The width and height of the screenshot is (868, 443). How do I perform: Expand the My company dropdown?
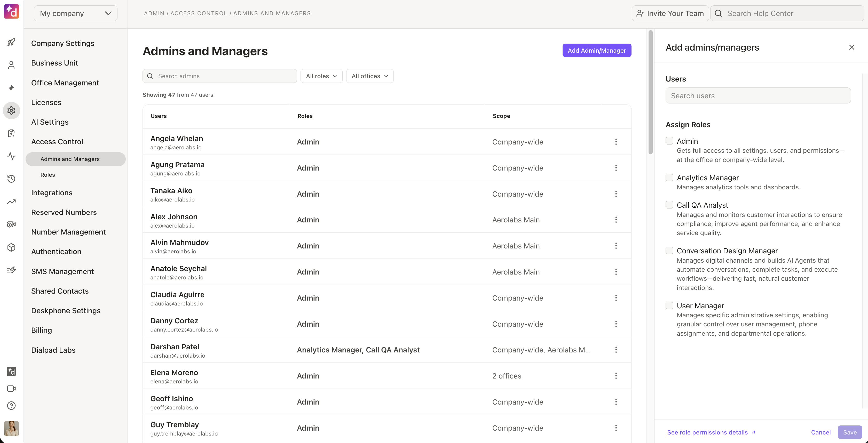point(75,13)
